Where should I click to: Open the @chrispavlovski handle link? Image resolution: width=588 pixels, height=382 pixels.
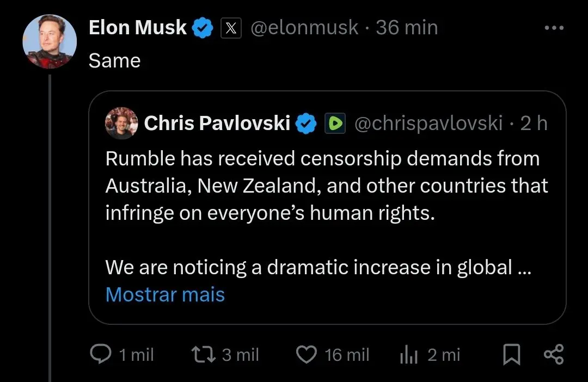(x=428, y=124)
